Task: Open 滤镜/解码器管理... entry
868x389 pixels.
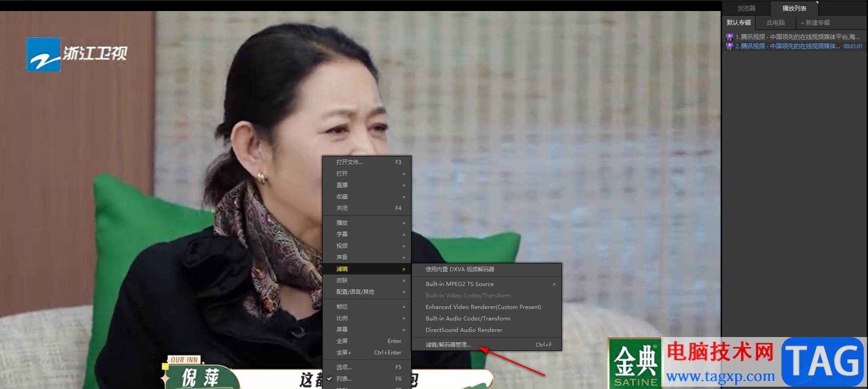Action: point(486,345)
